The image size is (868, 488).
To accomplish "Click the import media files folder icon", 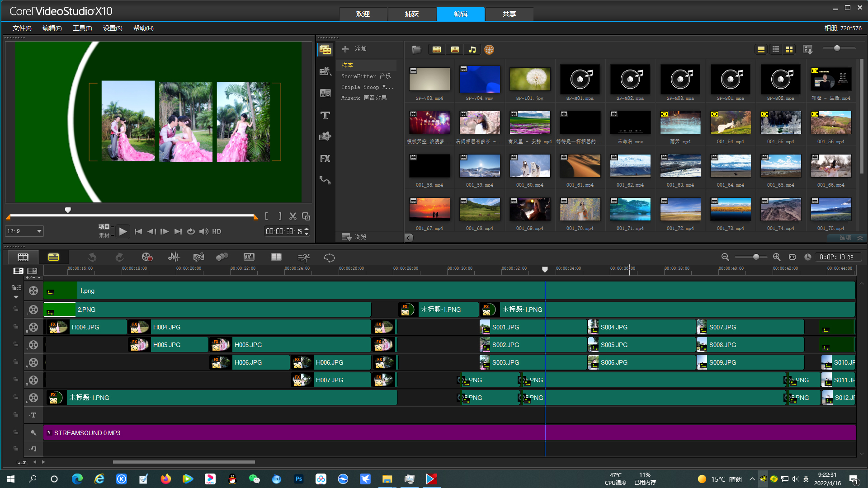I will tap(416, 49).
